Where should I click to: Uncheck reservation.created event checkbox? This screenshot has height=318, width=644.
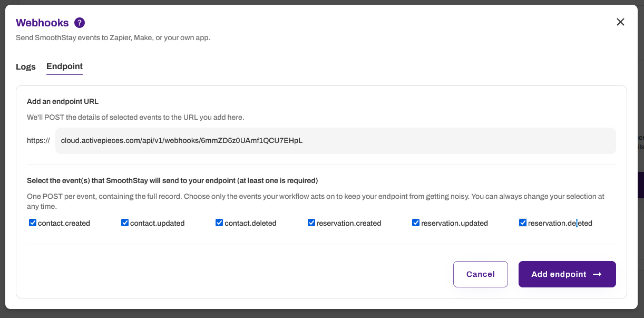[311, 223]
